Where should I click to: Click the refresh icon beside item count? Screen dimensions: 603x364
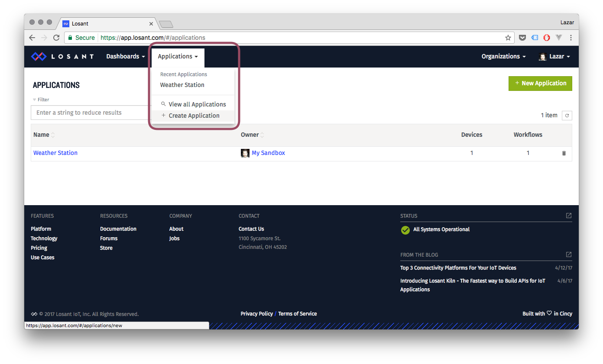[567, 116]
